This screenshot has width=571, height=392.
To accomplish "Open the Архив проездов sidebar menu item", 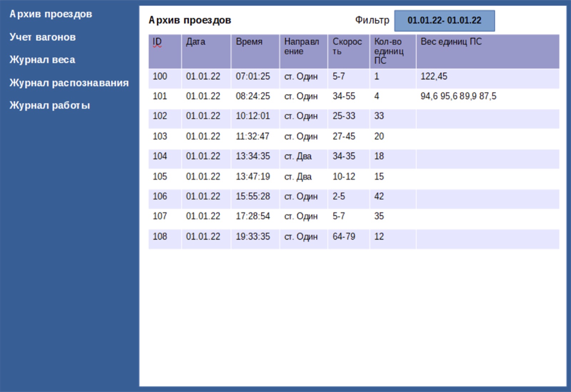I will pos(51,14).
